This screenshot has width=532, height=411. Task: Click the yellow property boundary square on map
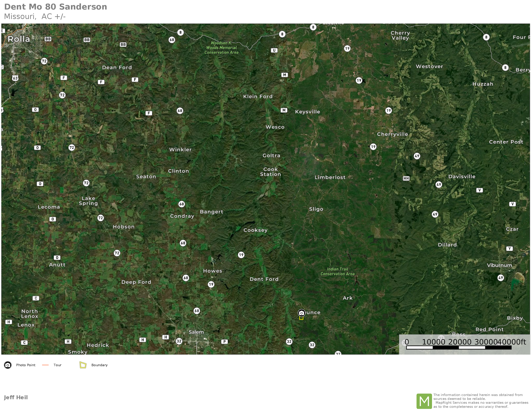tap(301, 318)
